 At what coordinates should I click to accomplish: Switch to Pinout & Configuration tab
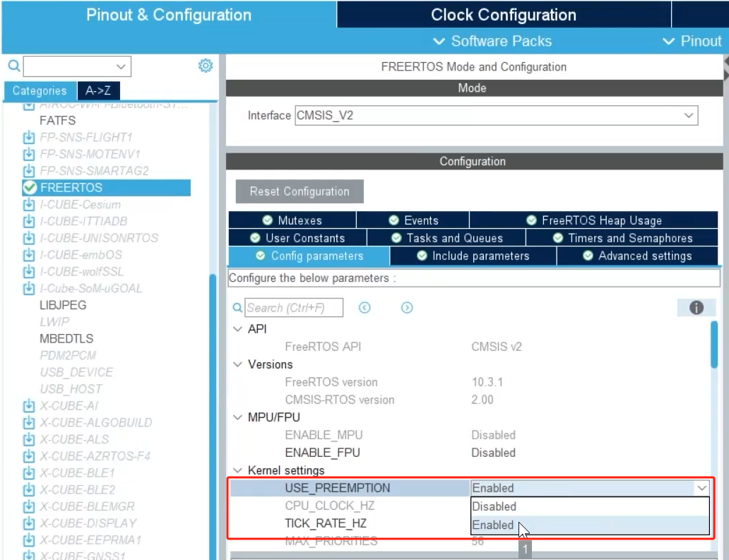point(169,14)
